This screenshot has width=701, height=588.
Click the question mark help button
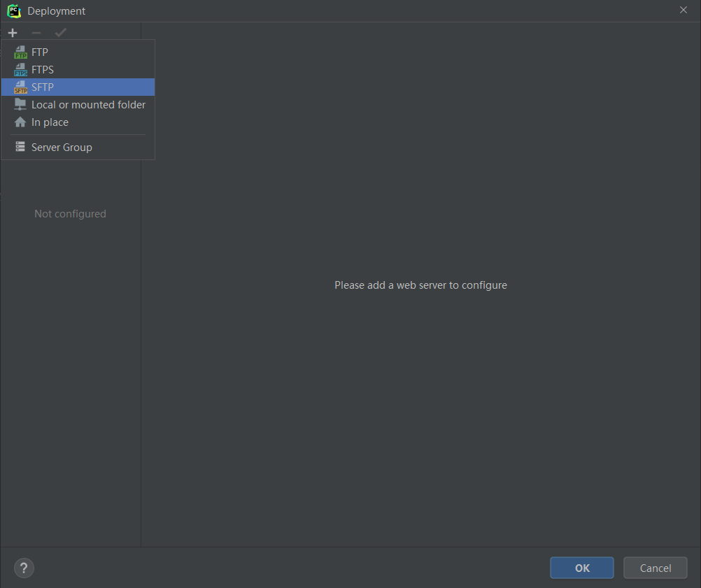click(x=24, y=568)
